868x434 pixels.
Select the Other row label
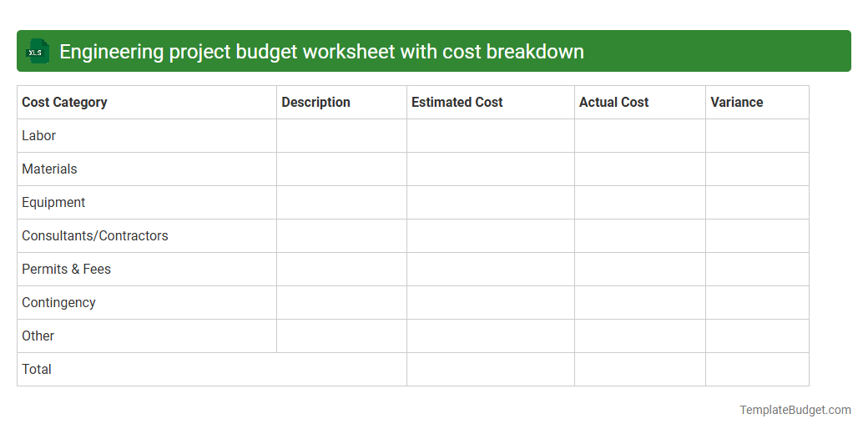[38, 336]
